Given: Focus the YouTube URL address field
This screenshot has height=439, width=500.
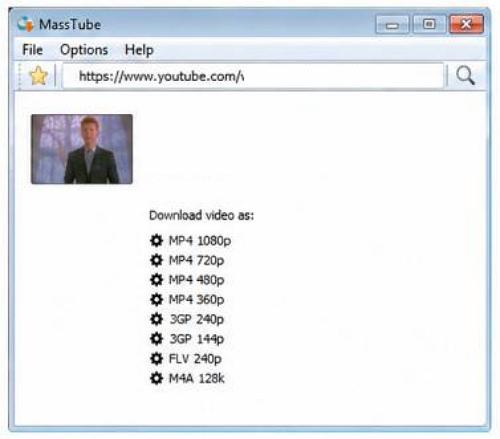Looking at the screenshot, I should click(253, 76).
